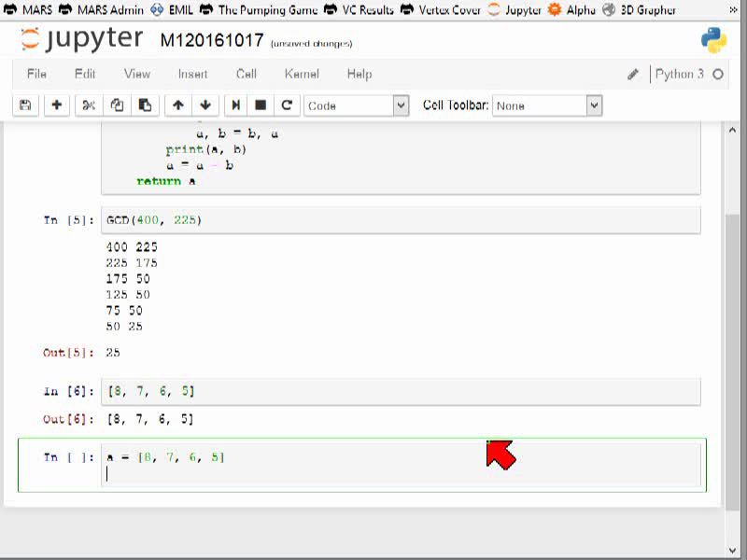Run cell with the step-forward icon
This screenshot has width=747, height=560.
pos(236,105)
